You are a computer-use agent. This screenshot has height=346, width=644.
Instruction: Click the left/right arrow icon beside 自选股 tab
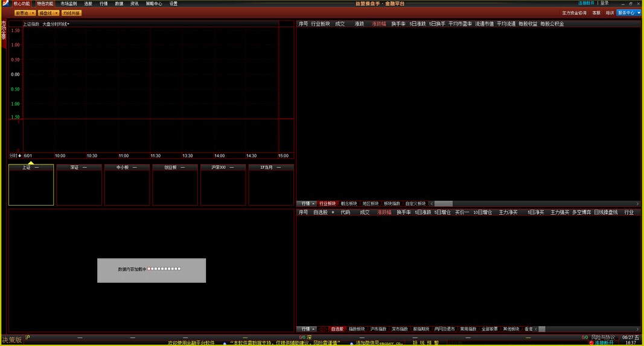point(324,329)
